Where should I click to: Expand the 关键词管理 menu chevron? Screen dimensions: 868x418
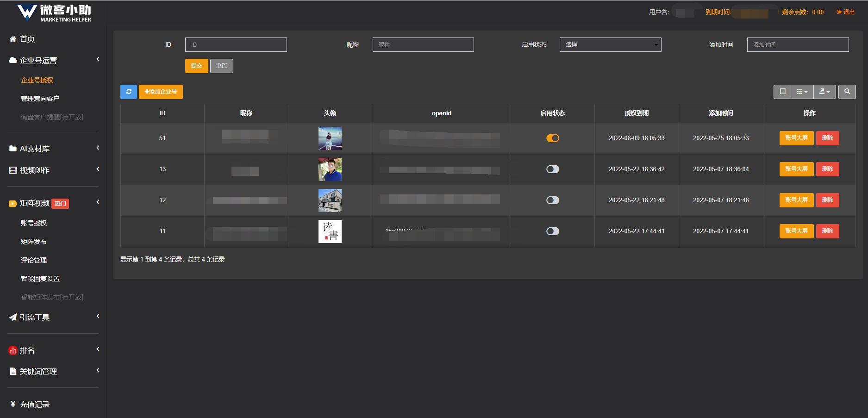tap(98, 370)
